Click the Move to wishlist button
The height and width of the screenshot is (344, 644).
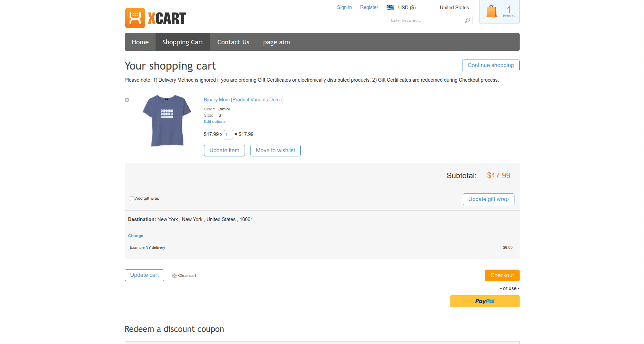click(x=275, y=151)
